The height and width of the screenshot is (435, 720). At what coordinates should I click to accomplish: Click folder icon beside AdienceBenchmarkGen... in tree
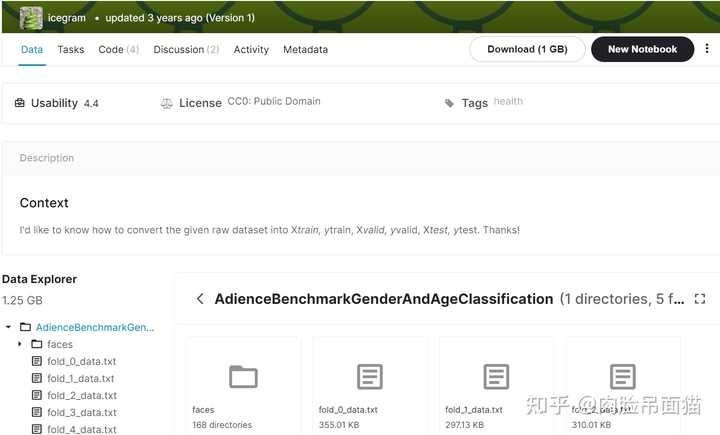26,327
